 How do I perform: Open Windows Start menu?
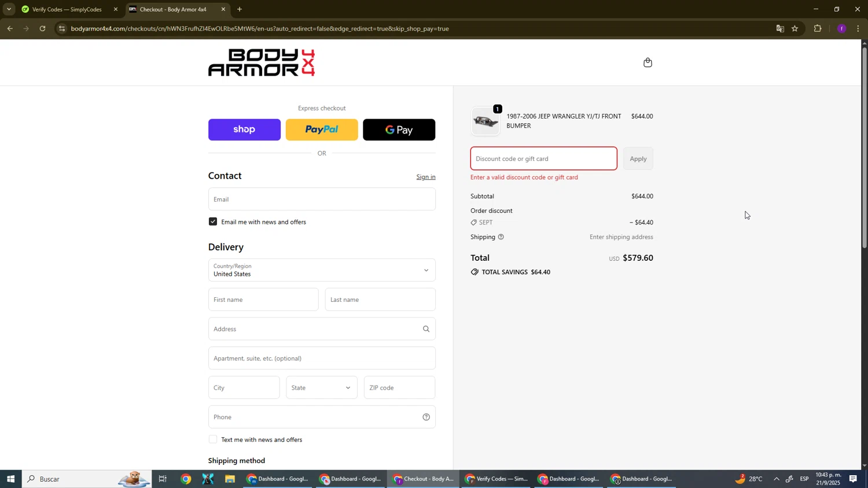[10, 479]
